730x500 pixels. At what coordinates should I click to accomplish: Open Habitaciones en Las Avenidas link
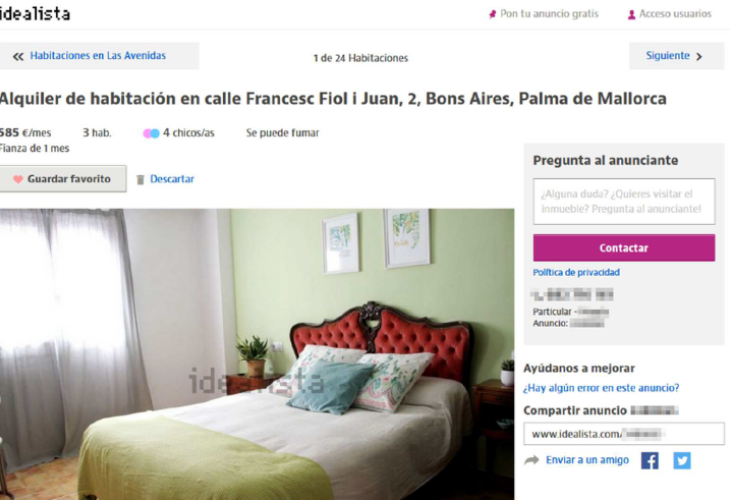coord(98,55)
